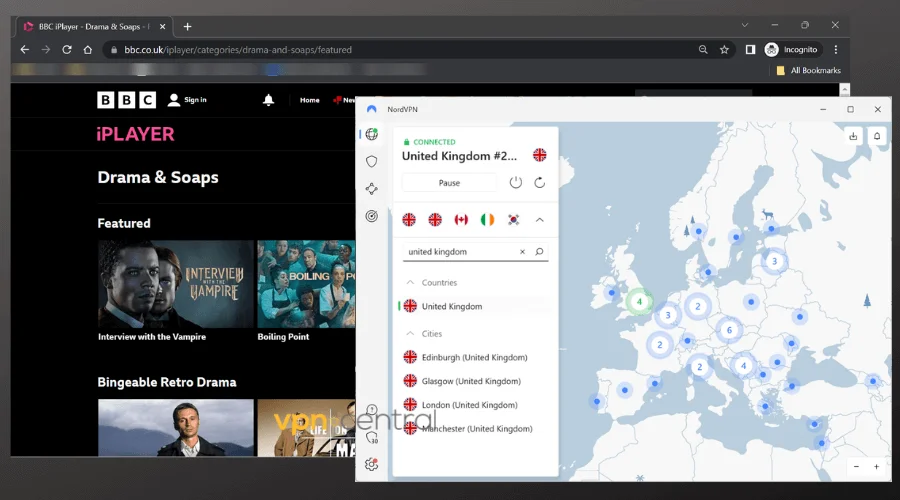
Task: Open the Boiling Point thumbnail
Action: 306,284
